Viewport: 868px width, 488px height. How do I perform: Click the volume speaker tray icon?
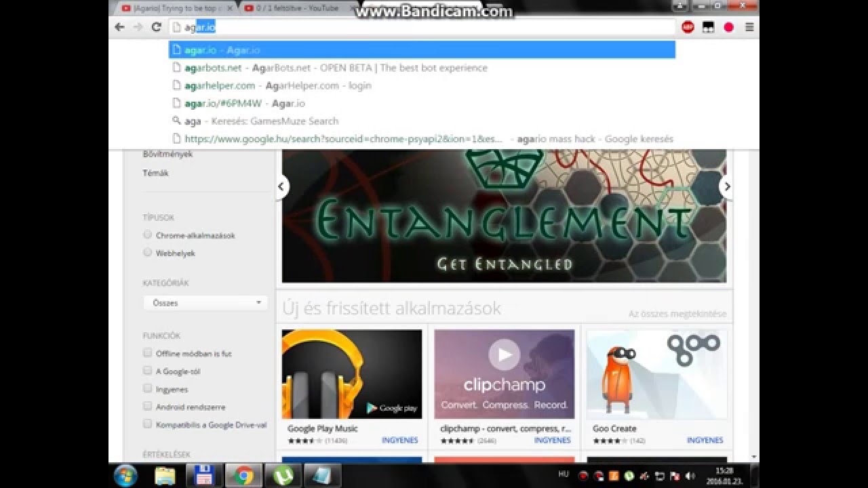[692, 476]
